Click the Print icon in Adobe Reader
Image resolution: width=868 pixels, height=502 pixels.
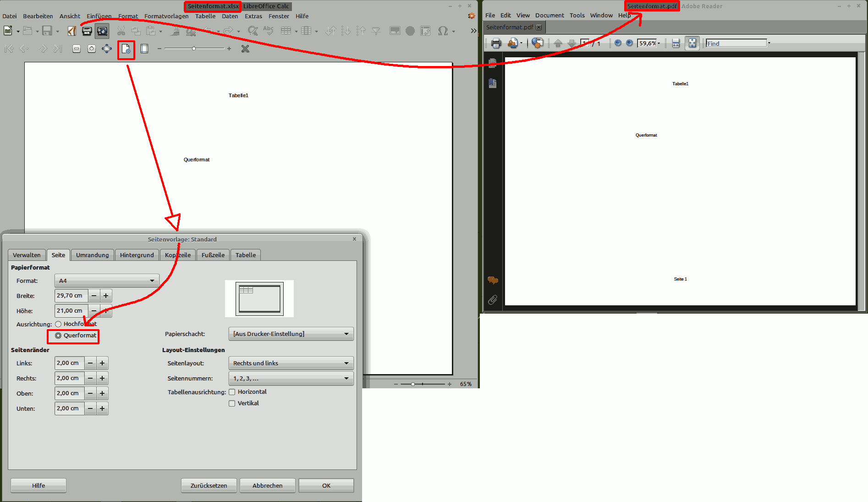[x=496, y=43]
